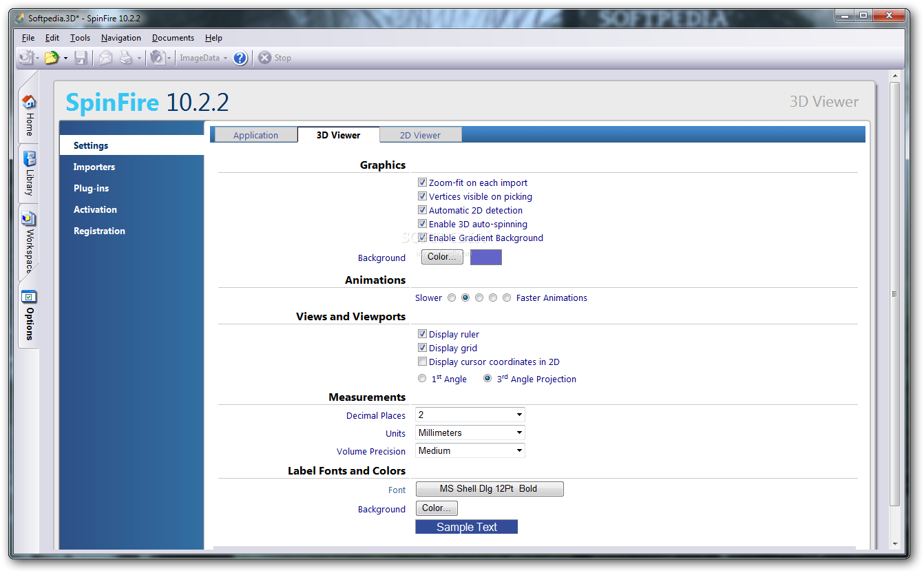Viewport: 924px width, 573px height.
Task: Click the Open folder toolbar icon
Action: click(52, 58)
